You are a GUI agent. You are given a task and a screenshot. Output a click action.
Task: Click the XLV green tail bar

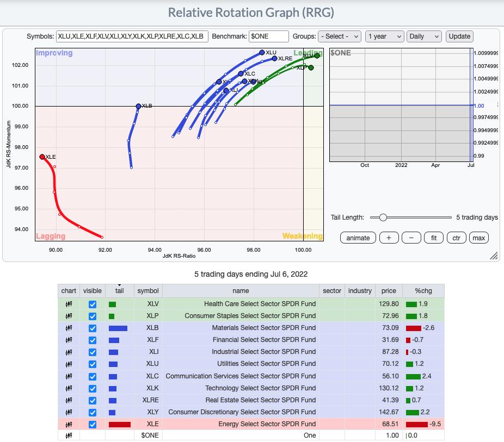pyautogui.click(x=112, y=304)
